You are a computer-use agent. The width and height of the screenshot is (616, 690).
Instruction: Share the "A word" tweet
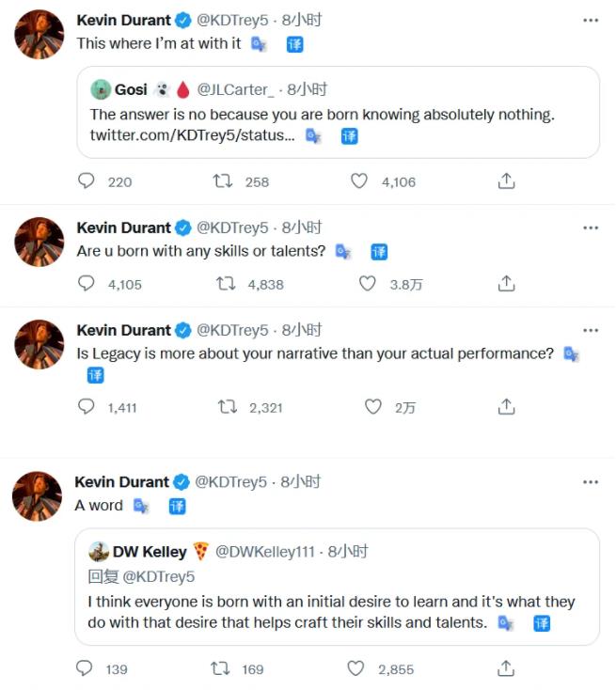pyautogui.click(x=506, y=668)
